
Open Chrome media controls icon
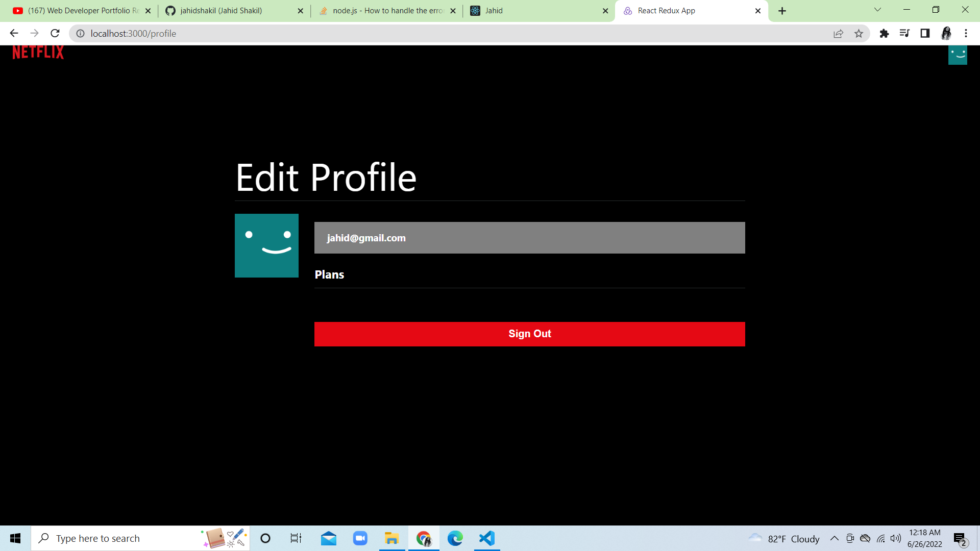904,33
